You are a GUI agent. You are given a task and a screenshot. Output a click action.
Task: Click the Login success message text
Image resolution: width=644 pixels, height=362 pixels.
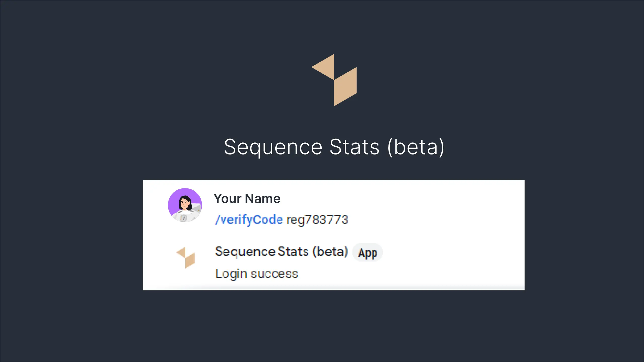tap(257, 274)
